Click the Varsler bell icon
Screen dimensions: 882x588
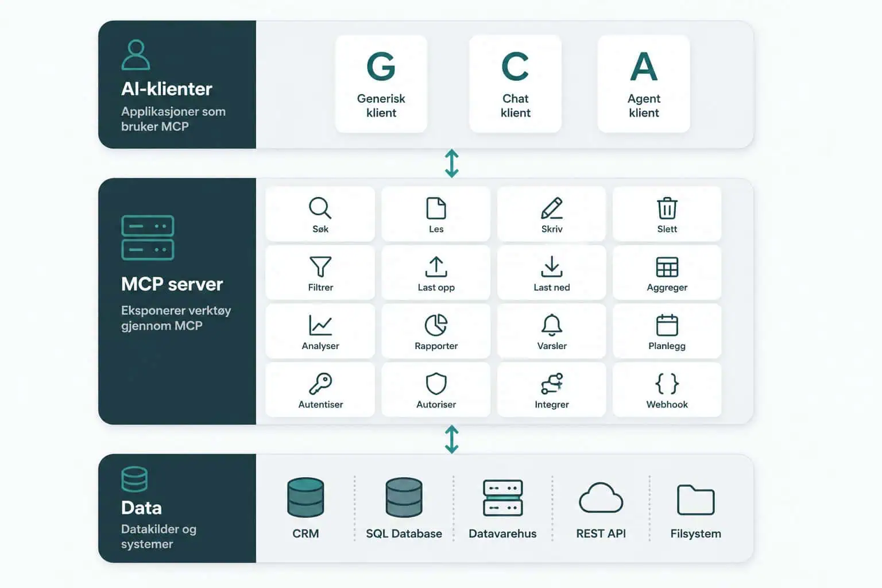point(552,325)
